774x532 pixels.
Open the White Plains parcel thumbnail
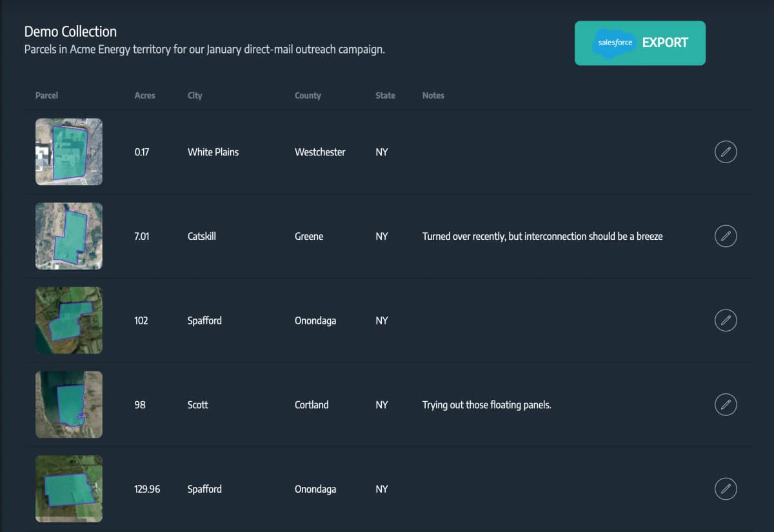[69, 152]
